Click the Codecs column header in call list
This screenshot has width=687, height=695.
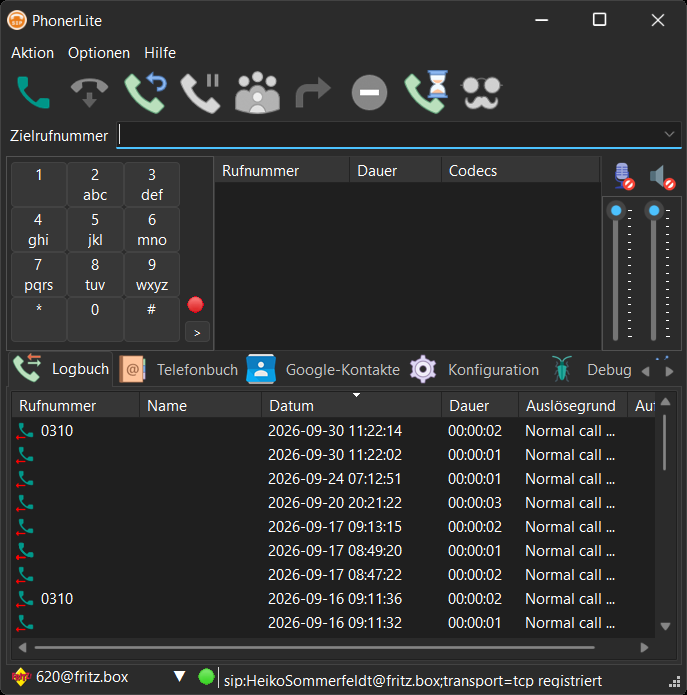tap(520, 170)
